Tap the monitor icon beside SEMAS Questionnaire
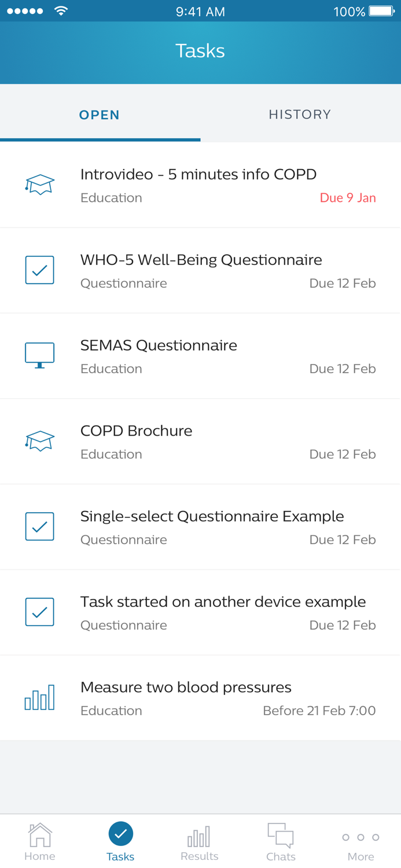This screenshot has height=868, width=401. [40, 355]
